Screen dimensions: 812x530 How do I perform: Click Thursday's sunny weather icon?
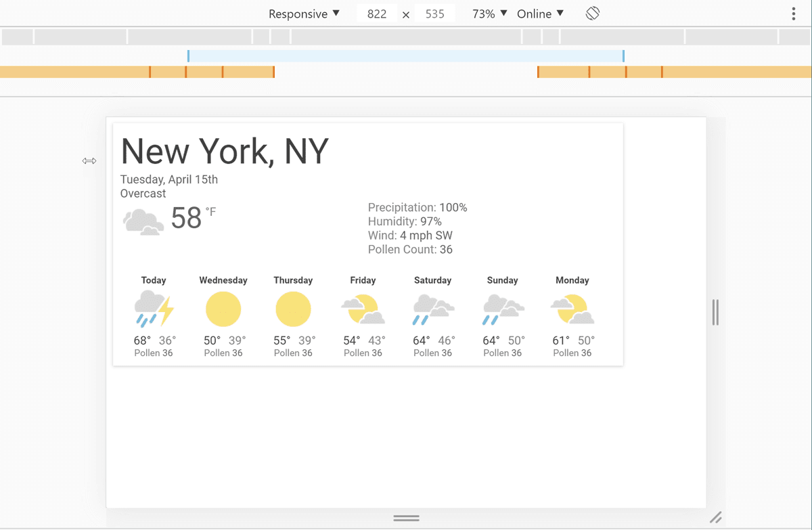pyautogui.click(x=293, y=309)
